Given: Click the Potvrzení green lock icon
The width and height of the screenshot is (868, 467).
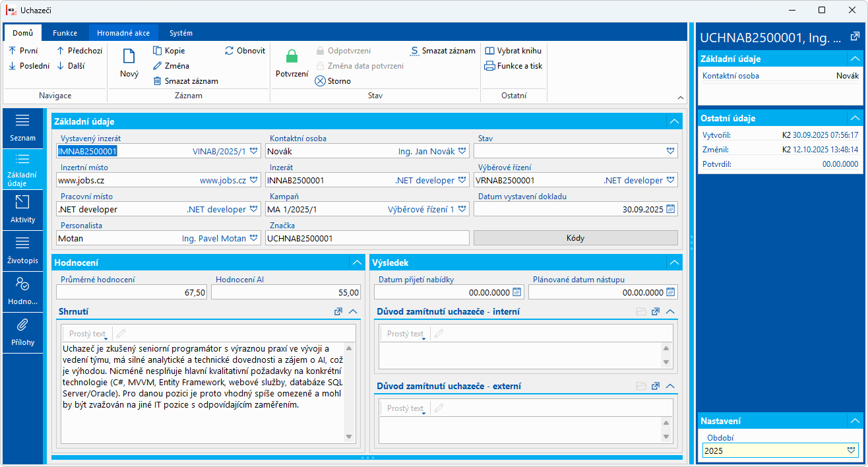Looking at the screenshot, I should pyautogui.click(x=292, y=57).
